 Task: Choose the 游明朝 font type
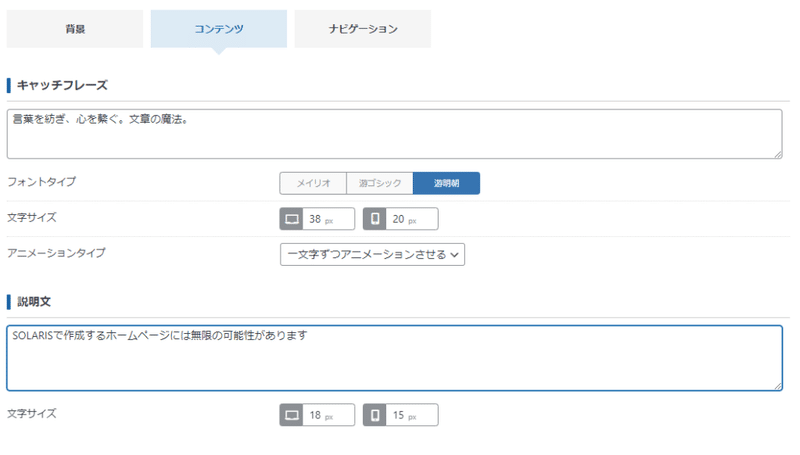point(446,183)
